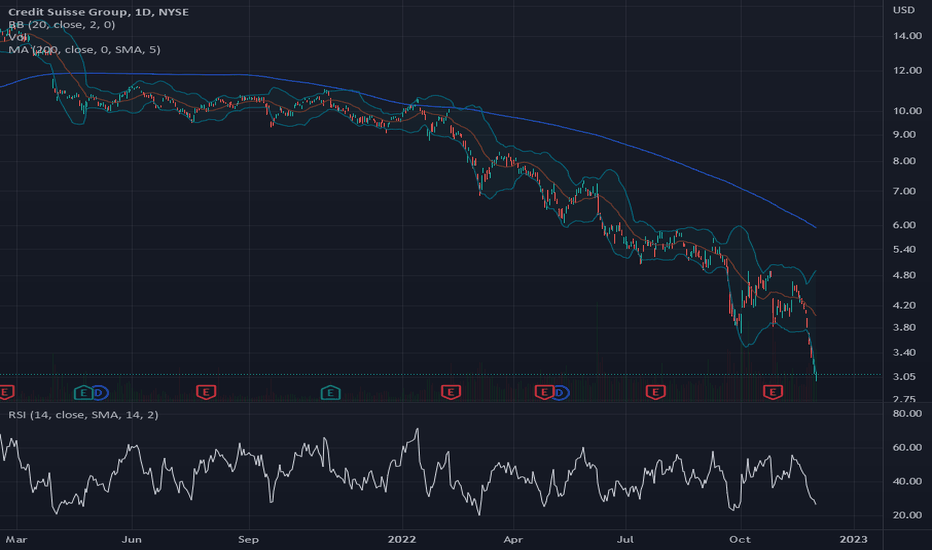This screenshot has width=932, height=550.
Task: Click the 12.00 price axis label
Action: [x=907, y=70]
